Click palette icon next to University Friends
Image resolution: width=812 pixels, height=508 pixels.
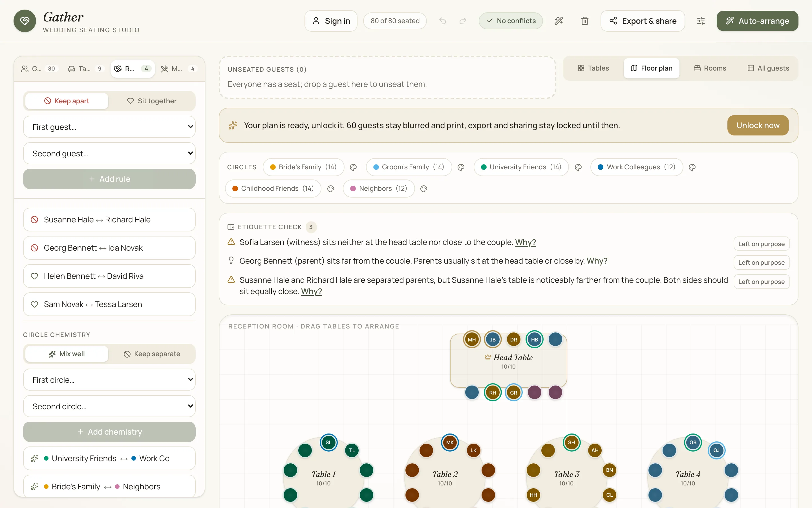(578, 167)
